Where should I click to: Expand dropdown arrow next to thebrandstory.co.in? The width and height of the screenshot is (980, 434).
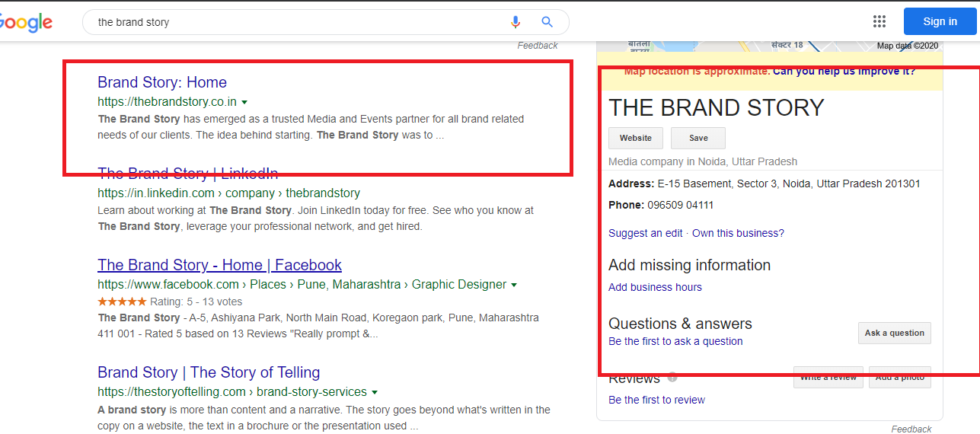[x=244, y=102]
